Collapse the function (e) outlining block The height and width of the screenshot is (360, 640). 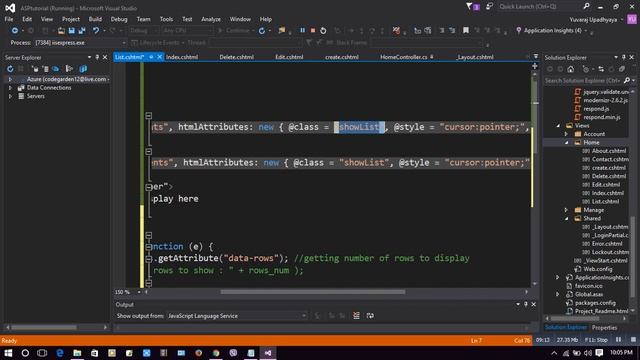(x=149, y=247)
